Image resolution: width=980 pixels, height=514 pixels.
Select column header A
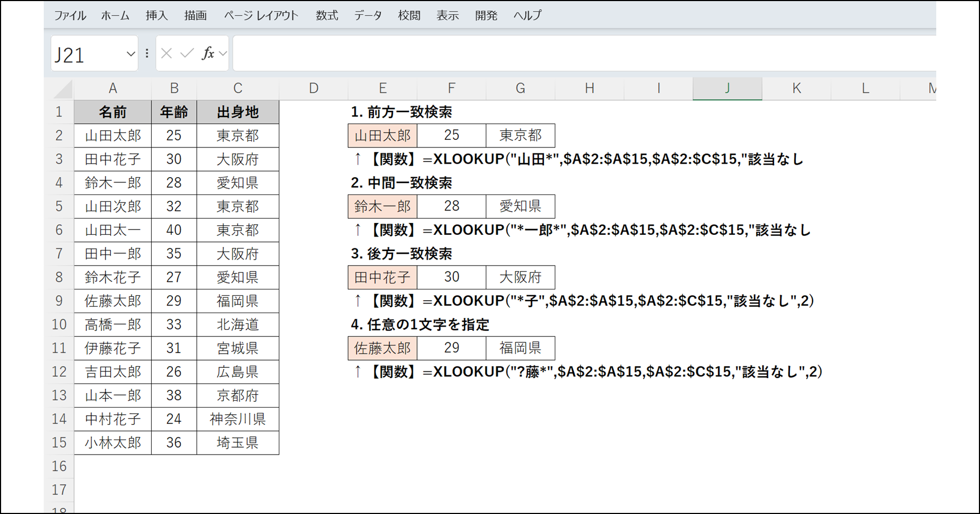point(112,88)
